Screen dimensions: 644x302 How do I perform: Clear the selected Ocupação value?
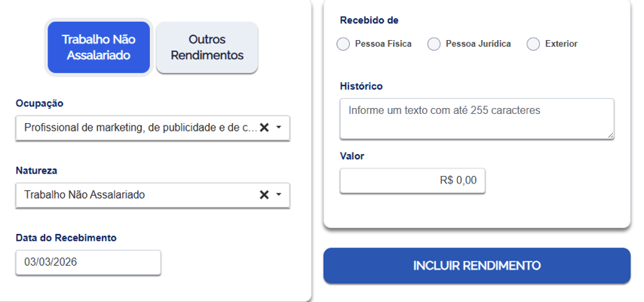pyautogui.click(x=264, y=128)
